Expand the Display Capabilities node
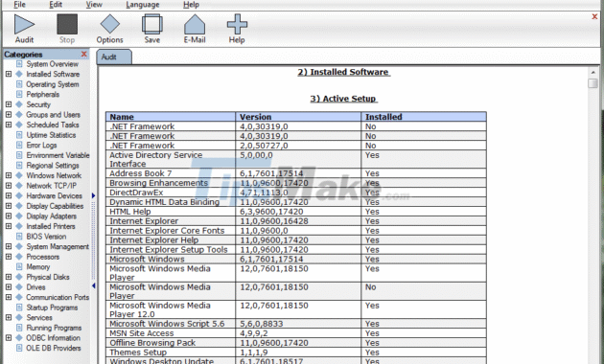This screenshot has height=364, width=604. (9, 206)
